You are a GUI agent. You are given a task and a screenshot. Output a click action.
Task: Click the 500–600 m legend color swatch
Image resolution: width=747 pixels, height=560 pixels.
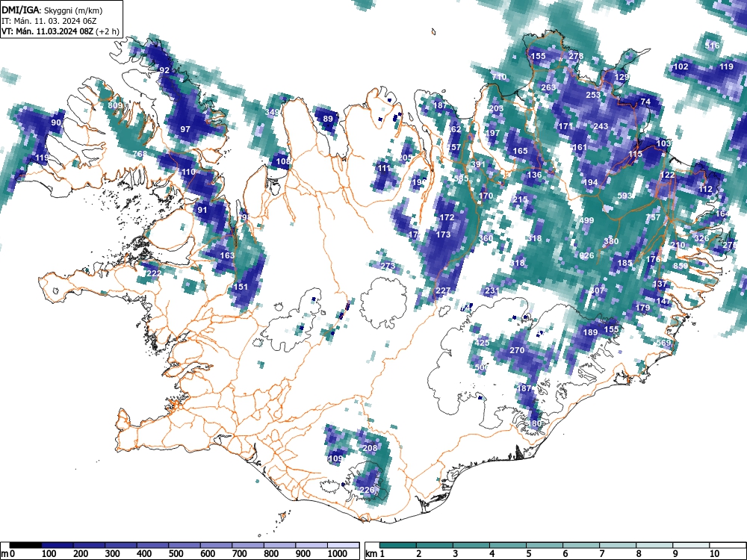pos(185,545)
